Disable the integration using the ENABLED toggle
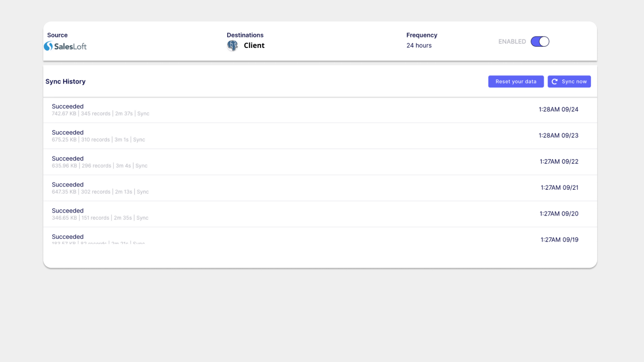 [x=540, y=41]
